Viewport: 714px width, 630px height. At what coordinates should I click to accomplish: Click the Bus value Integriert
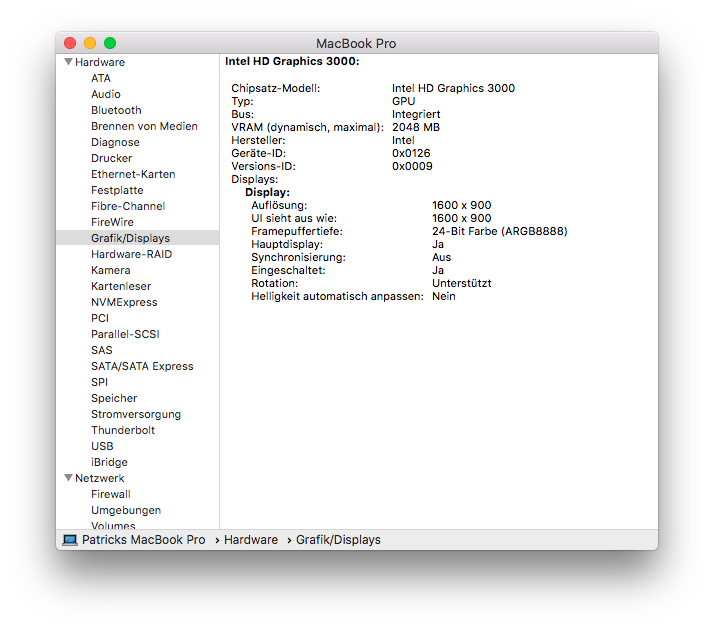tap(416, 114)
